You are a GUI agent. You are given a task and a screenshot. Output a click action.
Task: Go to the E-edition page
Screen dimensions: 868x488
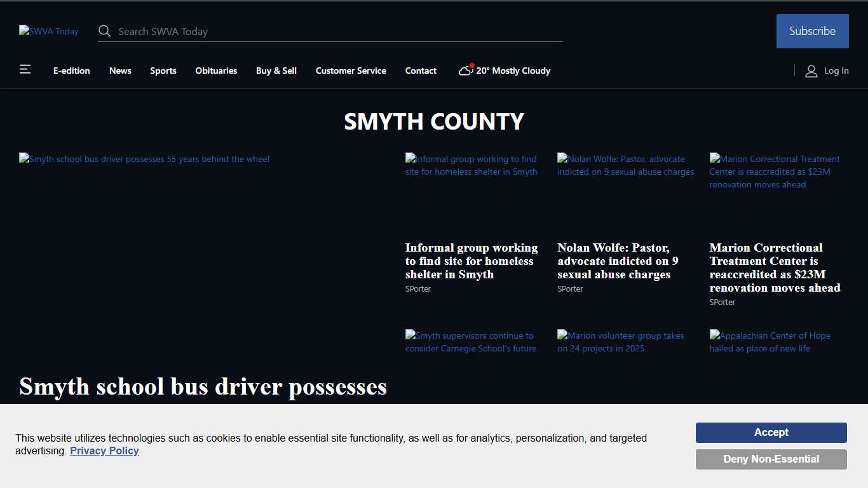tap(71, 71)
